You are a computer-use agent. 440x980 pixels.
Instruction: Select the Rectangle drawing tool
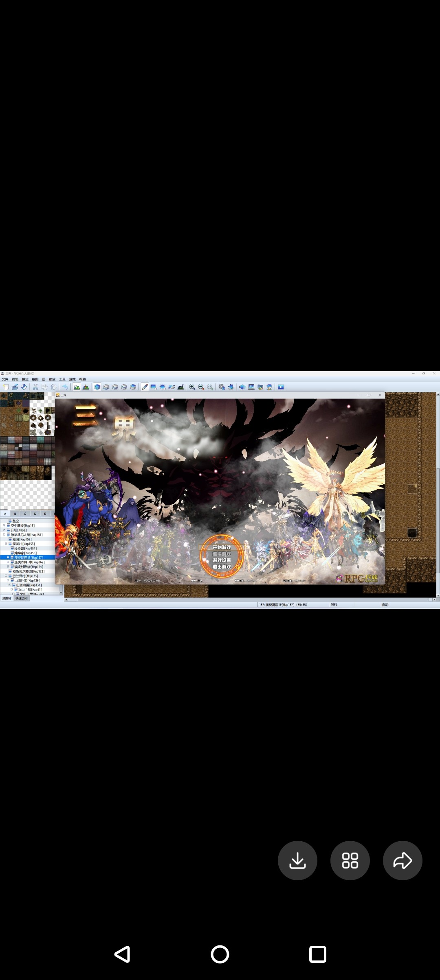click(x=154, y=387)
